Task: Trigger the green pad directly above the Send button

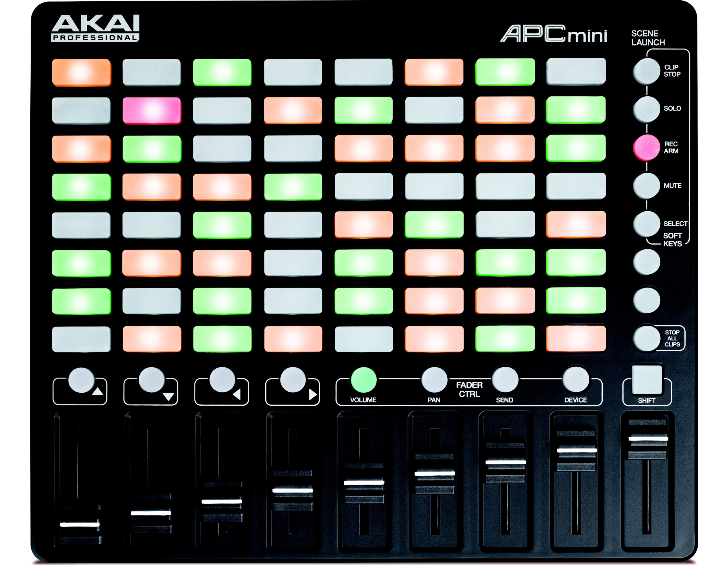Action: pyautogui.click(x=505, y=339)
